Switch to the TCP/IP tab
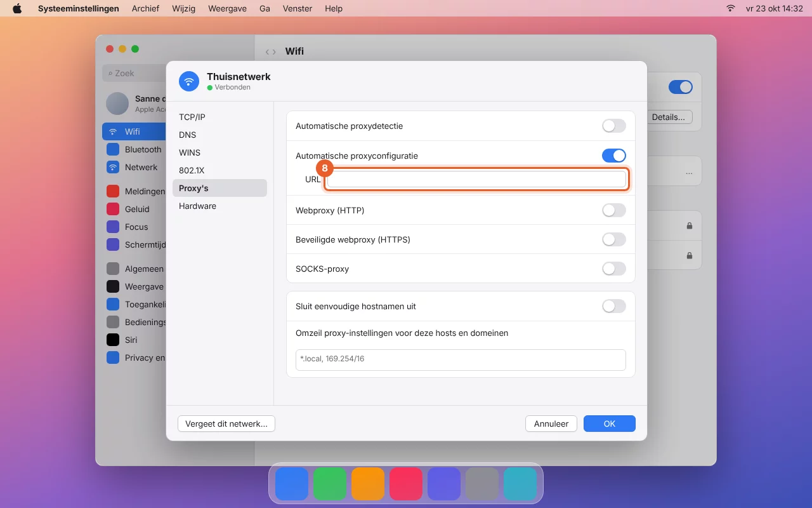Viewport: 812px width, 508px height. 219,117
